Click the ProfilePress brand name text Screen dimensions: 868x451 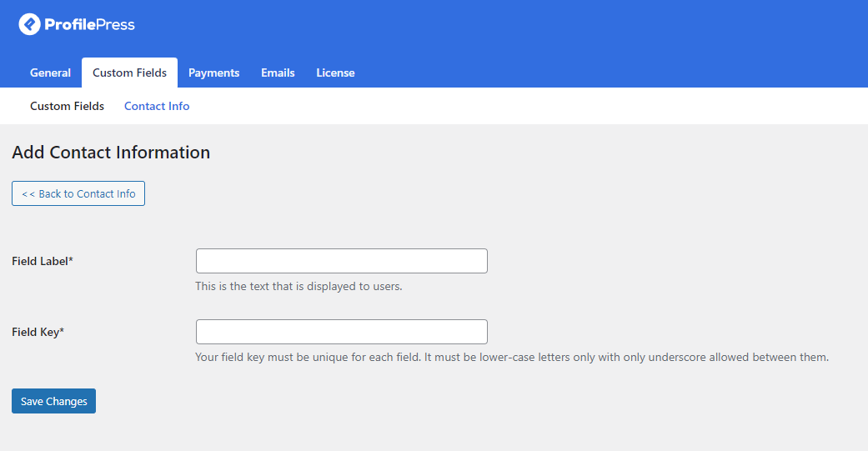(90, 24)
